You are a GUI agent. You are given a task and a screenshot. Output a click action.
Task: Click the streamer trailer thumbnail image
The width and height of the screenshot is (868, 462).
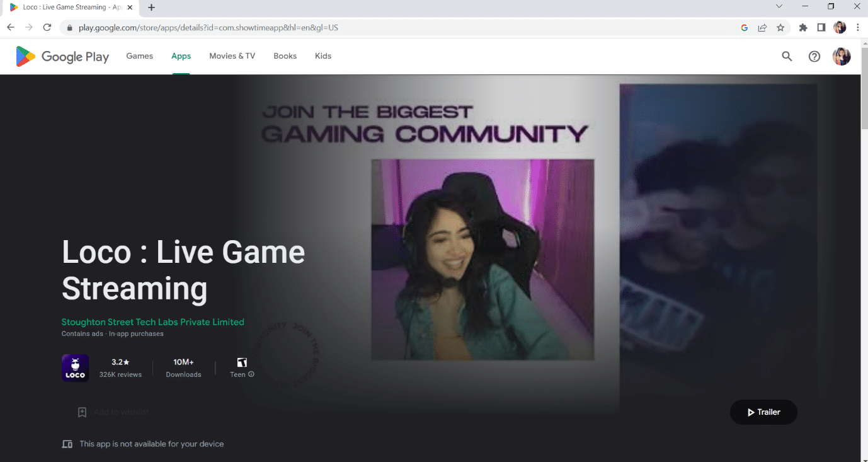(x=483, y=259)
